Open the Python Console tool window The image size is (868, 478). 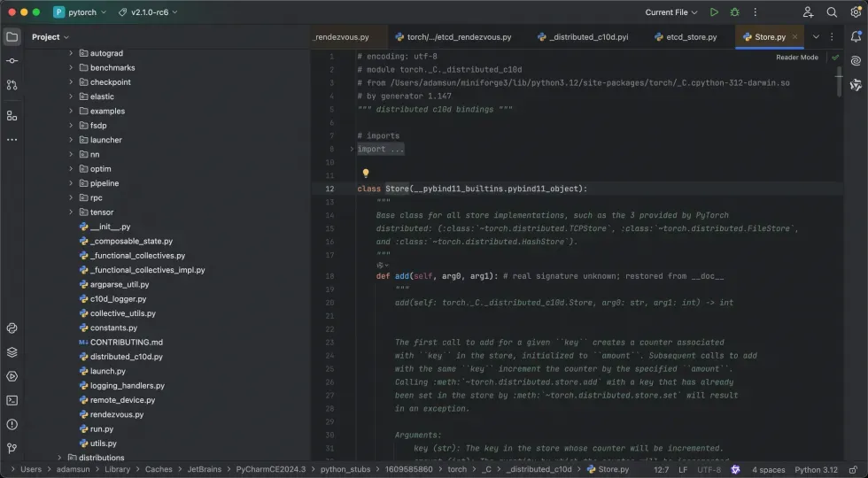click(12, 328)
